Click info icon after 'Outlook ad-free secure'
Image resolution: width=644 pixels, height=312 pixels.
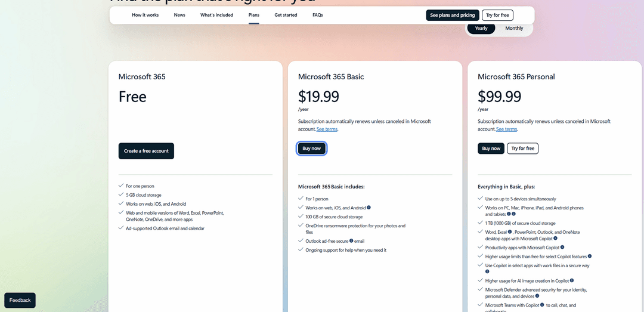coord(351,241)
